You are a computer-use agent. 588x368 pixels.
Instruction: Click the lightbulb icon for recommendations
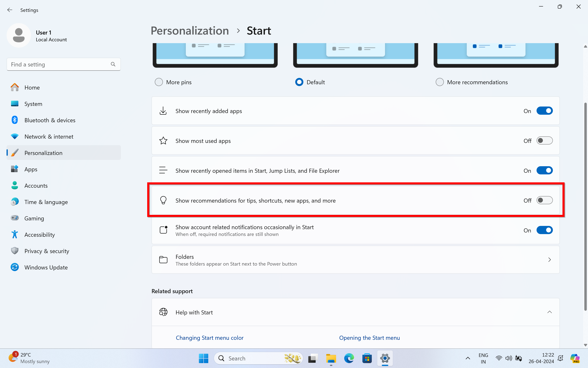coord(163,200)
